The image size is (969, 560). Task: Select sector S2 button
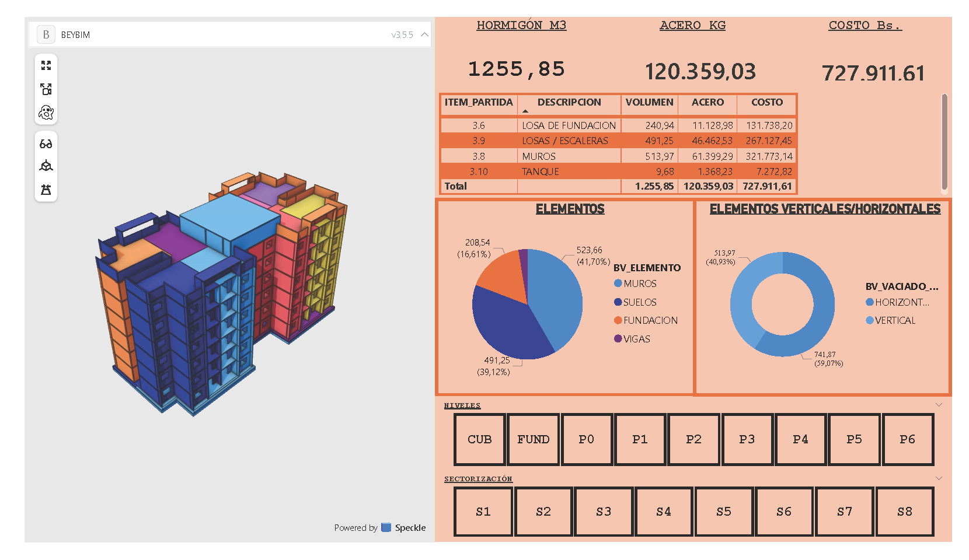543,512
